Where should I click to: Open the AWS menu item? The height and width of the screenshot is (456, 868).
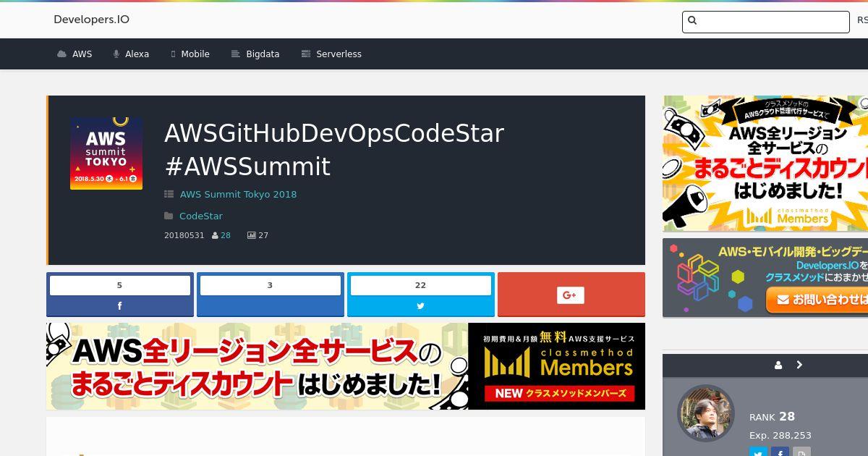(75, 54)
